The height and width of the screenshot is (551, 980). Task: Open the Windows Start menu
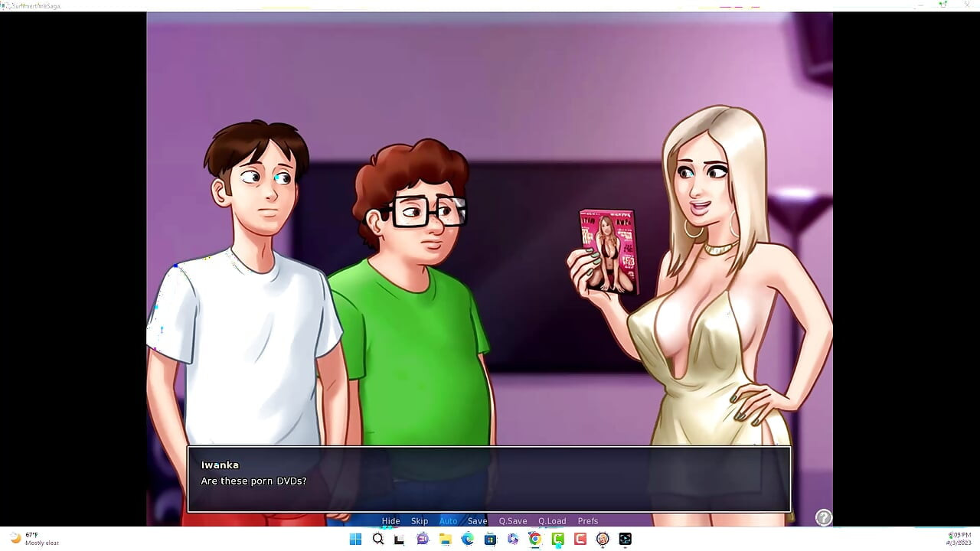point(355,540)
